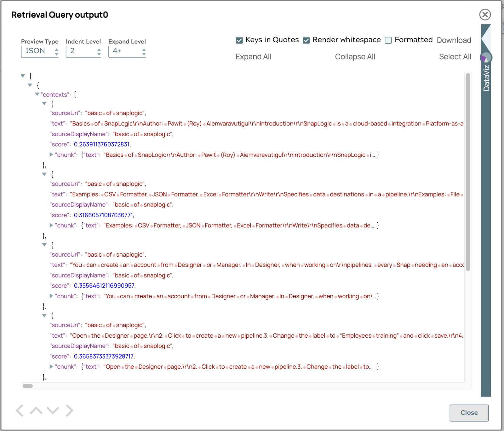Click the Expand All link

pos(253,57)
